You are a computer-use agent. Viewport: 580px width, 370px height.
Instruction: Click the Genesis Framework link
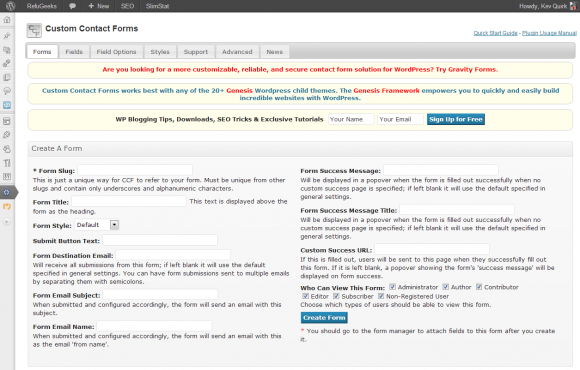click(387, 91)
